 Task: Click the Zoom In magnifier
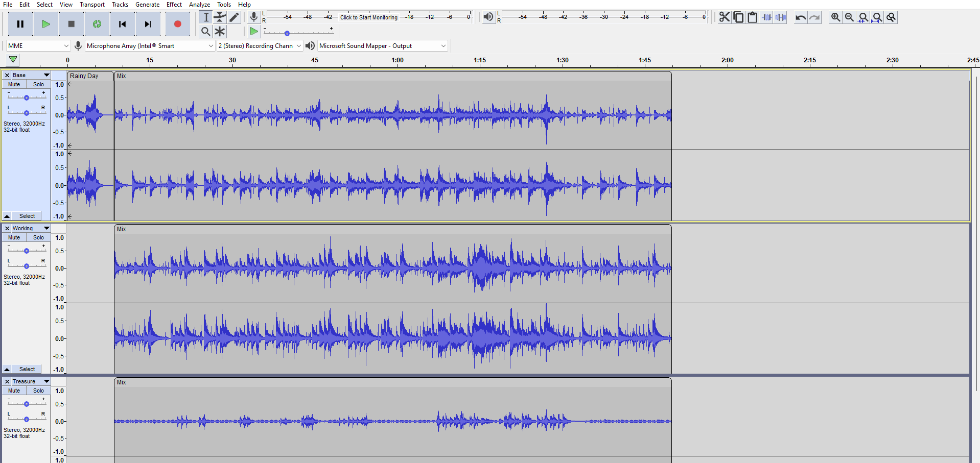pyautogui.click(x=835, y=17)
